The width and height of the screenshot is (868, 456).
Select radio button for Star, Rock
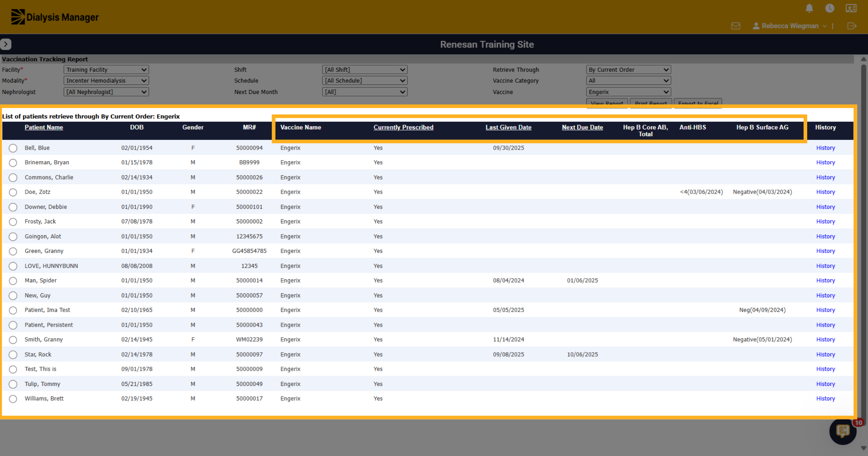13,355
